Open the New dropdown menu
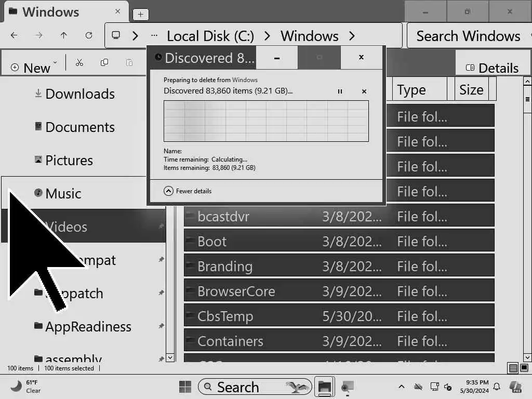 (34, 68)
